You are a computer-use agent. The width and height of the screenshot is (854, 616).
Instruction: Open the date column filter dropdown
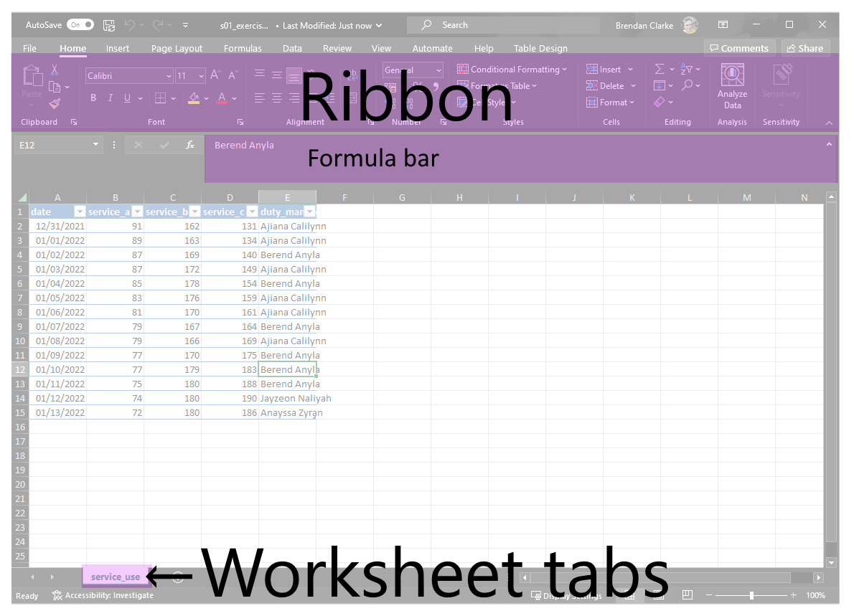(x=80, y=212)
